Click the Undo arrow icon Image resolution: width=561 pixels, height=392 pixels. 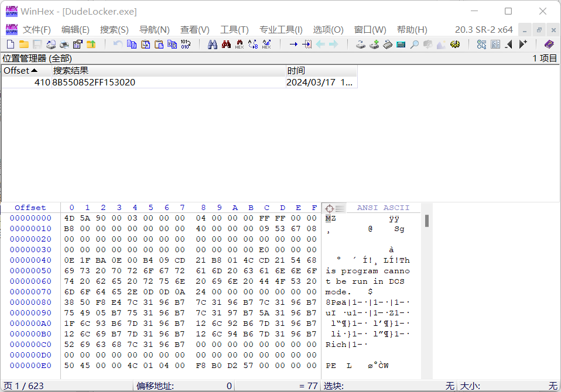click(118, 44)
